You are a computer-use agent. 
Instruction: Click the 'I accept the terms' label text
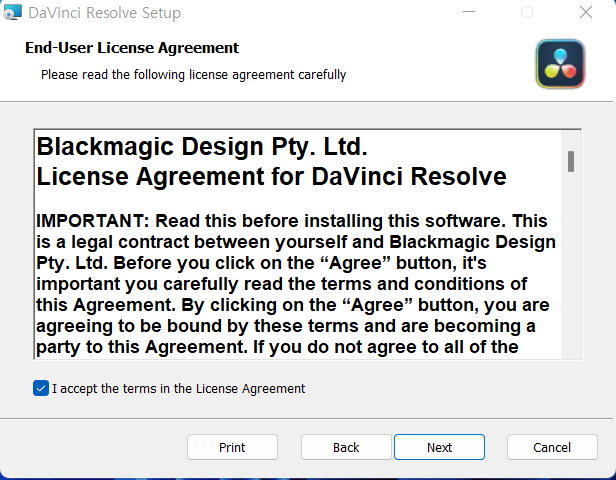(178, 388)
